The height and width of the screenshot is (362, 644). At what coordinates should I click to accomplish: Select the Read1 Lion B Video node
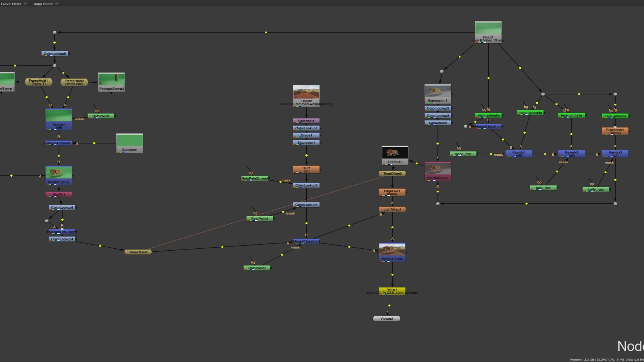[x=488, y=32]
